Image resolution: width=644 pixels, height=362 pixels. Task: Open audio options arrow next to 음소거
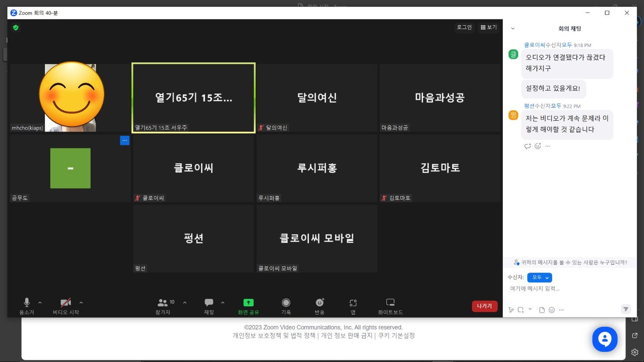40,302
